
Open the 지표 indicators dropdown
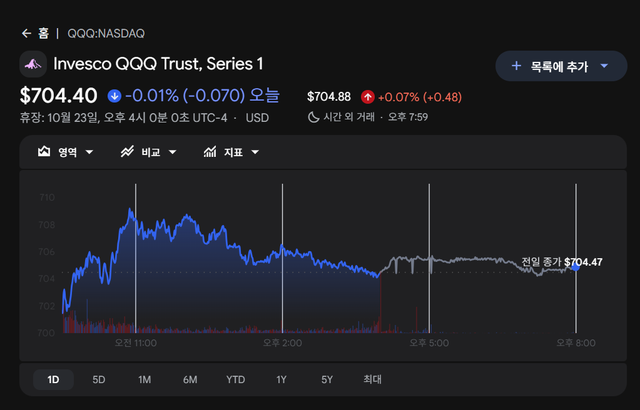tap(231, 152)
